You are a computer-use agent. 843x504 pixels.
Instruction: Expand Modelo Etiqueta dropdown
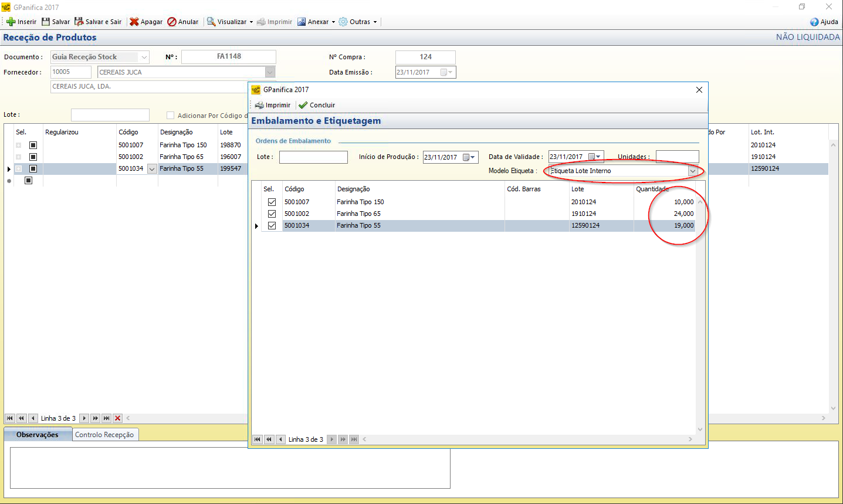coord(692,171)
